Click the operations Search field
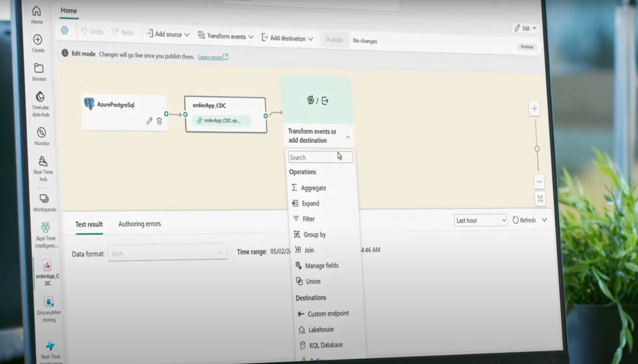The height and width of the screenshot is (364, 638). [x=321, y=157]
